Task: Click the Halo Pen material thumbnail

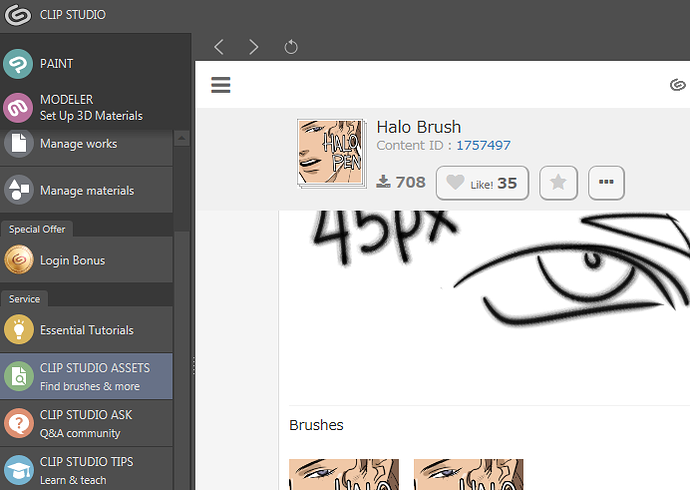Action: (327, 152)
